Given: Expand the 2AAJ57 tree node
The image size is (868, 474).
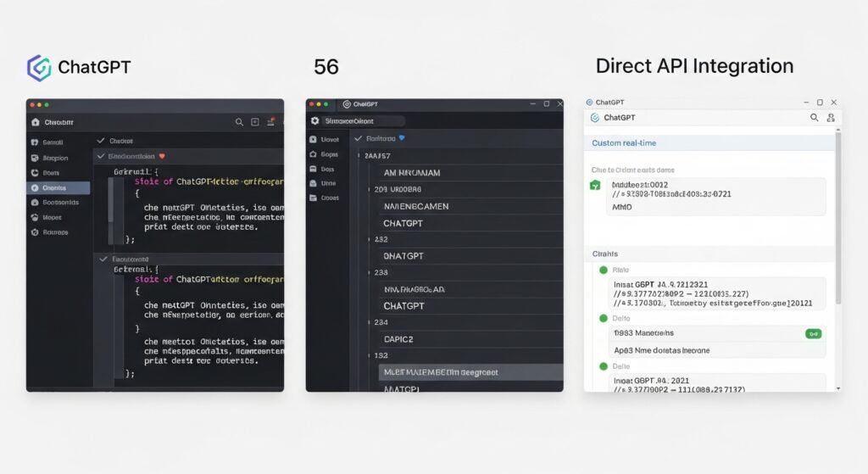Looking at the screenshot, I should pos(359,156).
